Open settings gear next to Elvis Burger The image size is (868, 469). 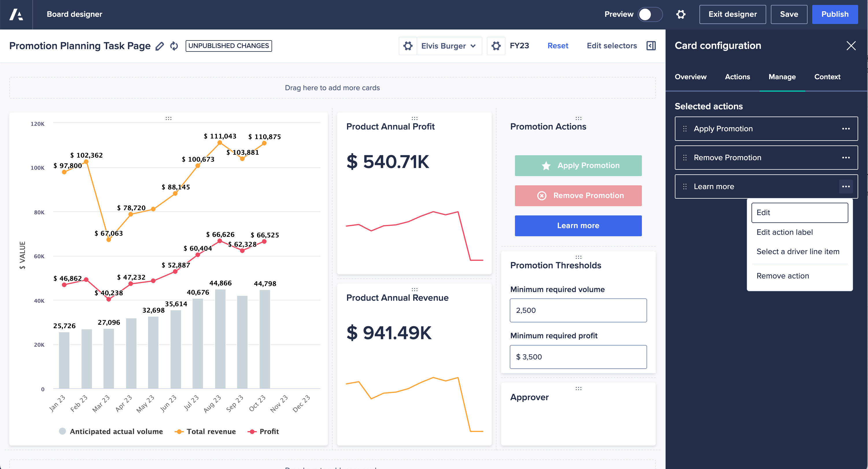pyautogui.click(x=408, y=46)
